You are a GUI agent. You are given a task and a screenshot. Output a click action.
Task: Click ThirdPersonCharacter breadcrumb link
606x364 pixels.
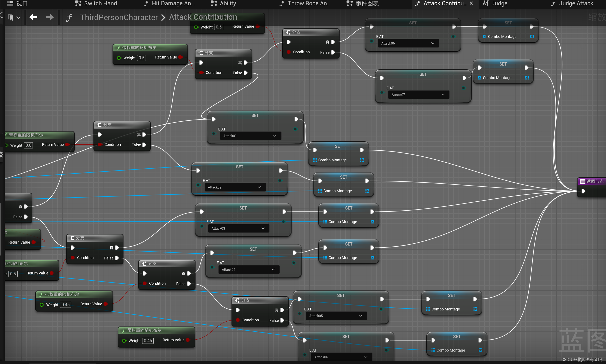[x=119, y=17]
